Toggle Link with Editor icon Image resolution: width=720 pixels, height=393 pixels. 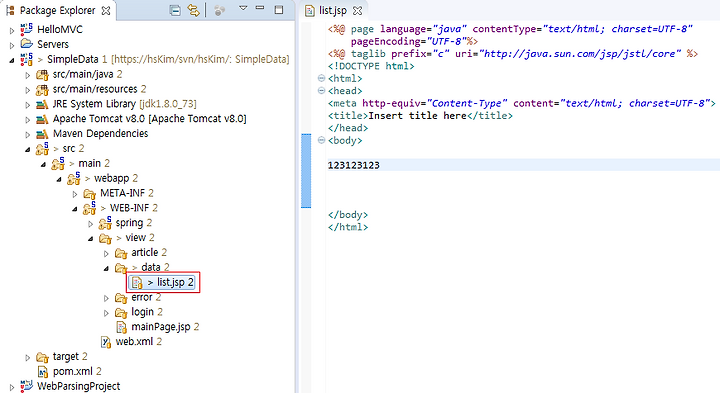[193, 10]
